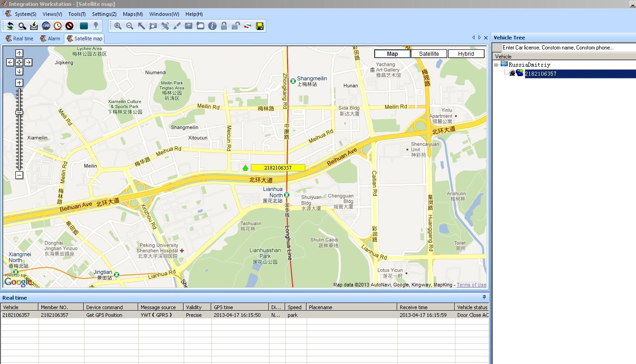Click the Get GPS Position cell
This screenshot has width=636, height=364.
111,315
